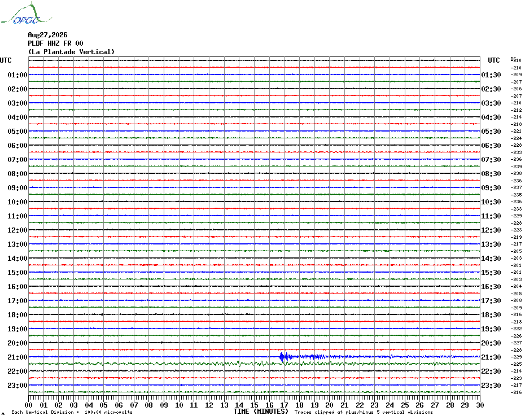Click the PLDF HHZ FR 00 station label
Viewport: 525px width, 420px height.
pyautogui.click(x=55, y=43)
